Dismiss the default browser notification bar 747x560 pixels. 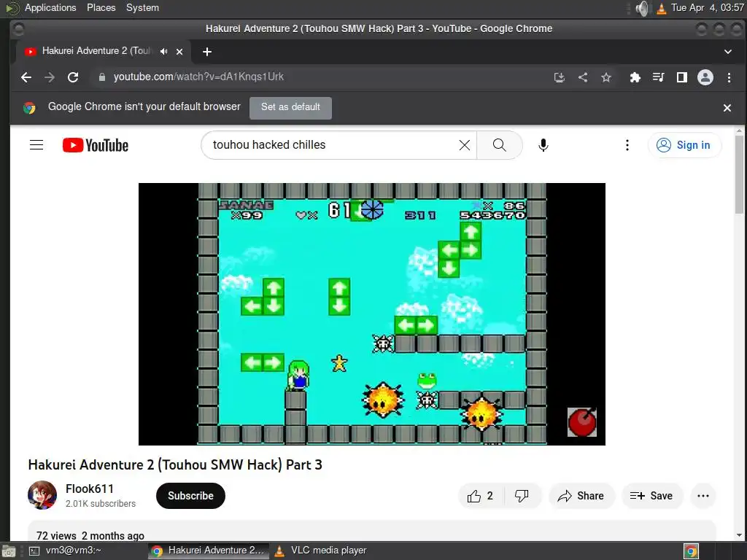727,108
